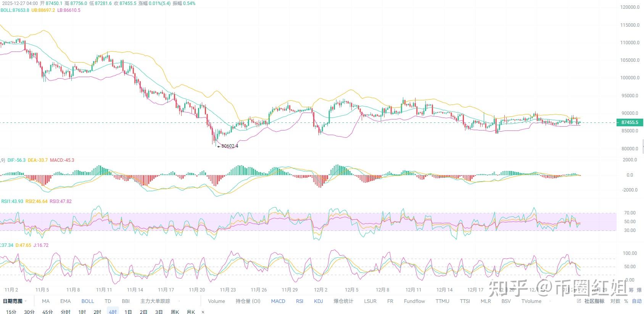Switch to the 1日 timeframe
This screenshot has width=644, height=314.
coord(128,312)
